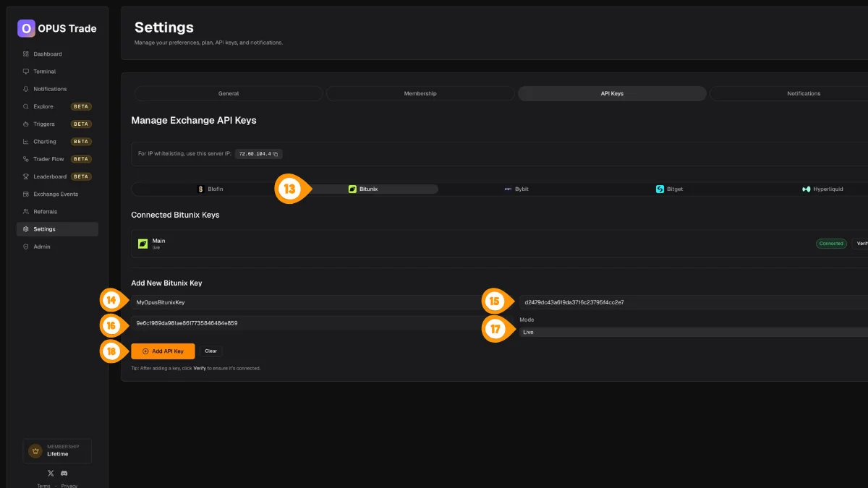
Task: Click the 'Connected Bitunix Keys' heading
Action: click(x=175, y=215)
